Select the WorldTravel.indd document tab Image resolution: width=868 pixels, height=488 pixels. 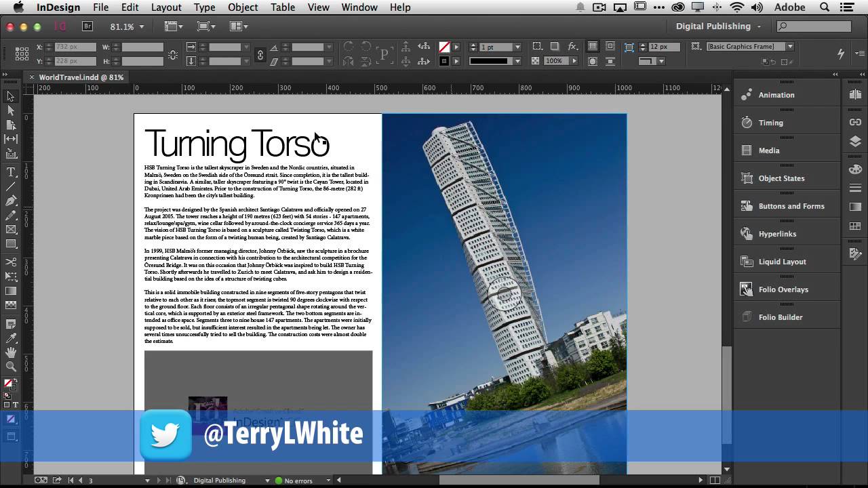81,77
